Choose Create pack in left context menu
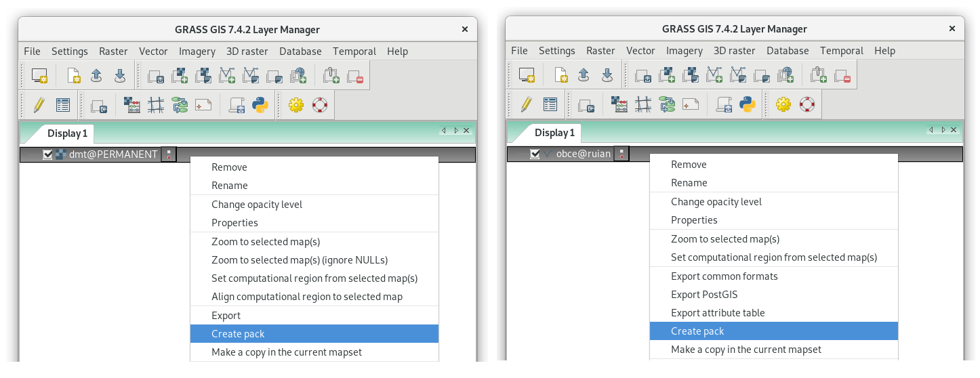The image size is (980, 378). pyautogui.click(x=314, y=334)
